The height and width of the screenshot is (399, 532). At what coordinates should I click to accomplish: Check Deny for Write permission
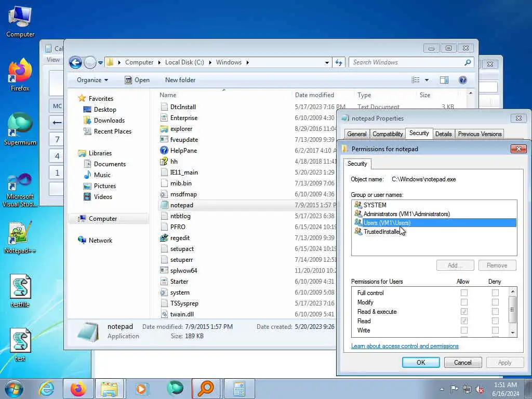[x=495, y=330]
